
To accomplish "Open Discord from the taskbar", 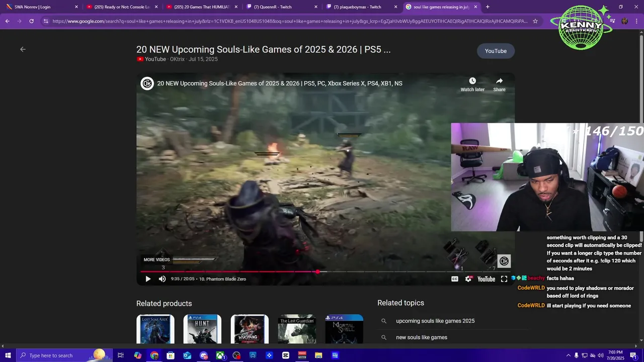I will coord(203,355).
